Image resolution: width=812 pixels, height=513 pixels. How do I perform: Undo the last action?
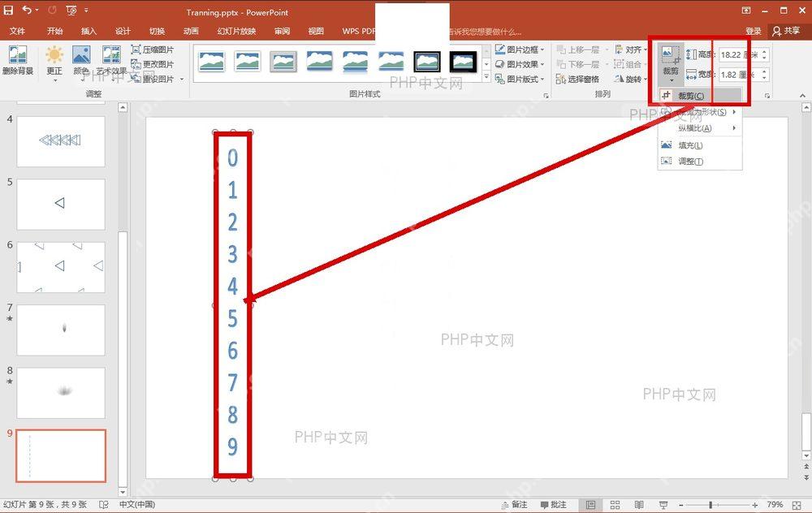27,10
